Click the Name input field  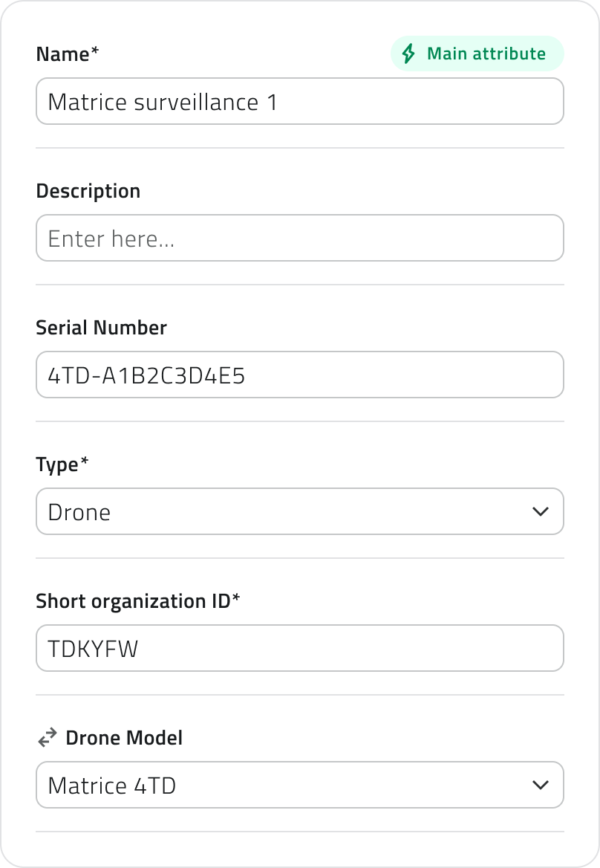[x=300, y=101]
